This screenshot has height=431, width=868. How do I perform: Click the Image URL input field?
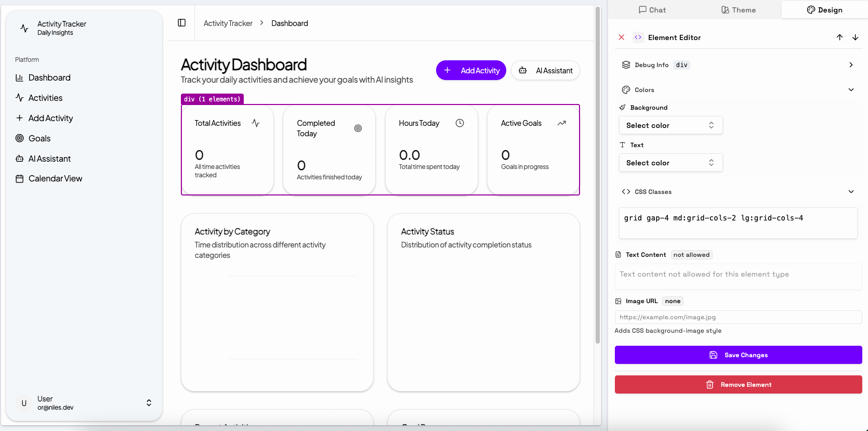pyautogui.click(x=738, y=317)
